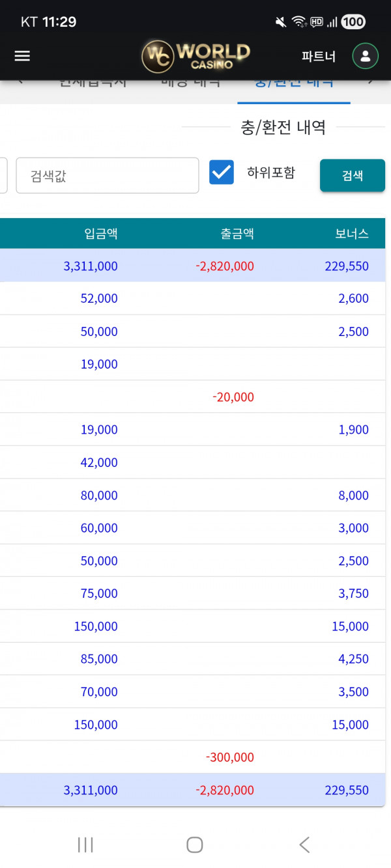Click the 보너스 column header
Image resolution: width=391 pixels, height=868 pixels.
[352, 234]
